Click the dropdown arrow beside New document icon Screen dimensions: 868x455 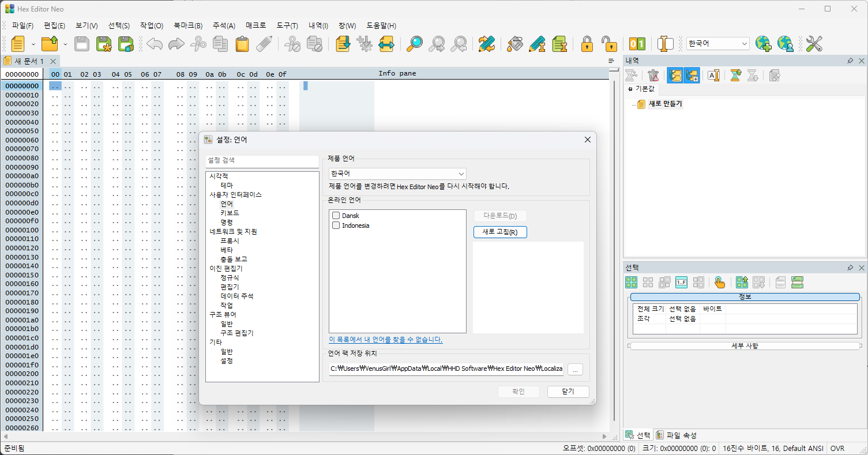click(33, 44)
